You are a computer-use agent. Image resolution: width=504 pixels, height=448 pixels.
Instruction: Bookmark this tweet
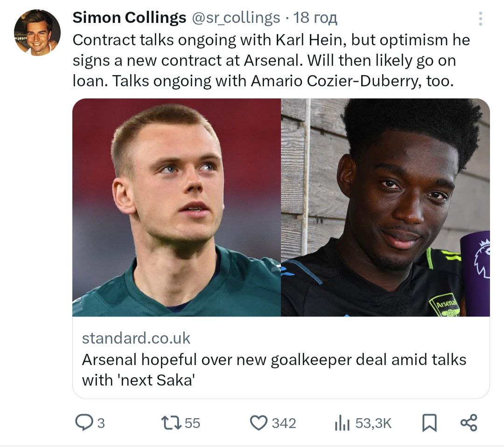tap(429, 423)
